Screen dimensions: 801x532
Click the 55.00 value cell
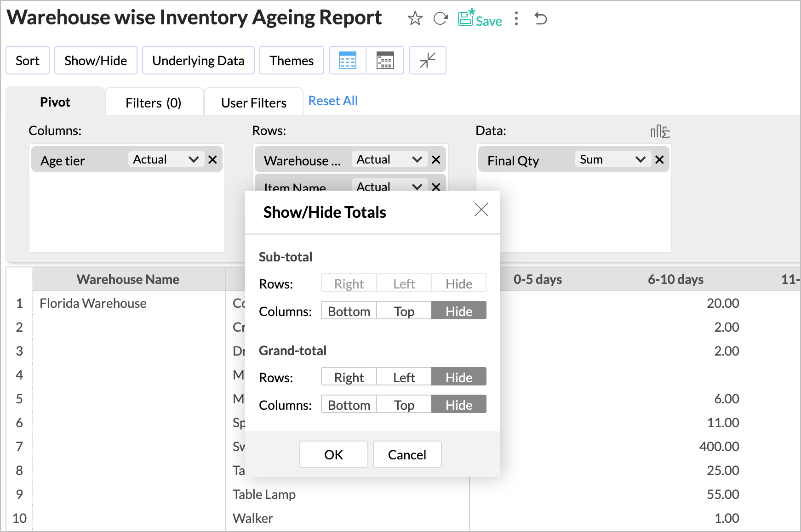(722, 494)
